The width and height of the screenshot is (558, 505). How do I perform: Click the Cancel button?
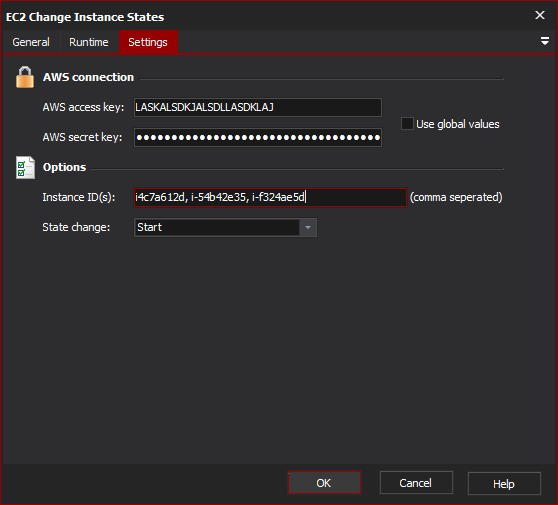[x=416, y=483]
